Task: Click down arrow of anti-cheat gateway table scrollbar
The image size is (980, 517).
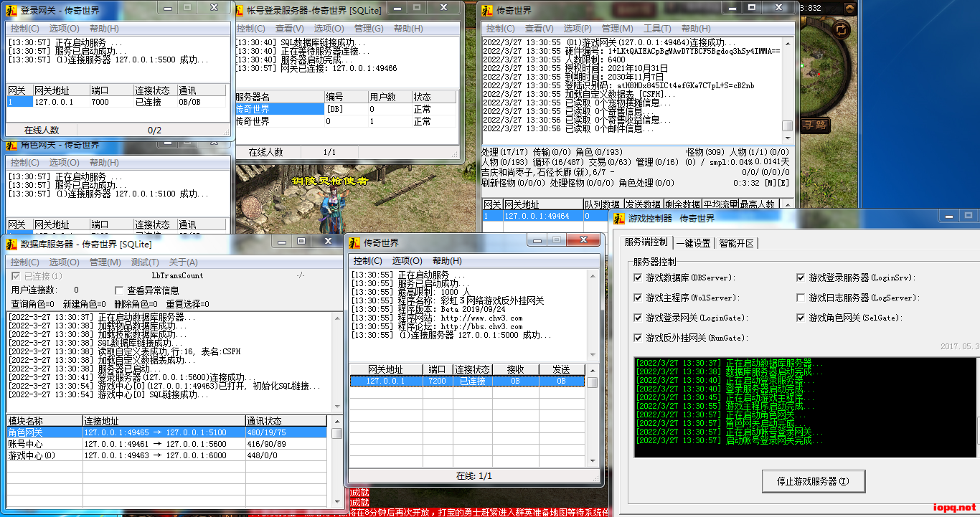Action: pyautogui.click(x=593, y=462)
